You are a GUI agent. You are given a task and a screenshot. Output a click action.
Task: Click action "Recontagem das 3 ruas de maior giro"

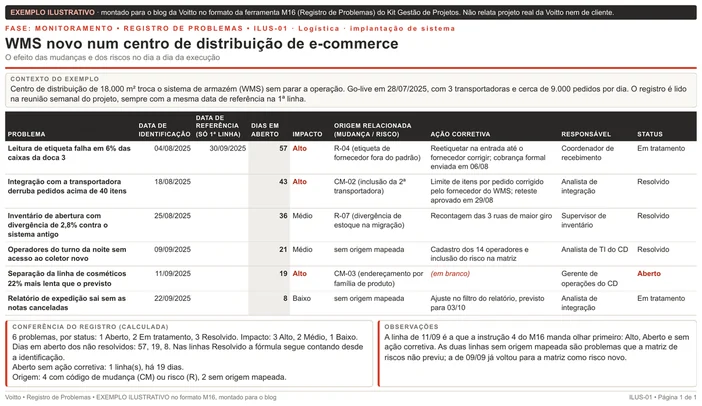[x=491, y=216]
